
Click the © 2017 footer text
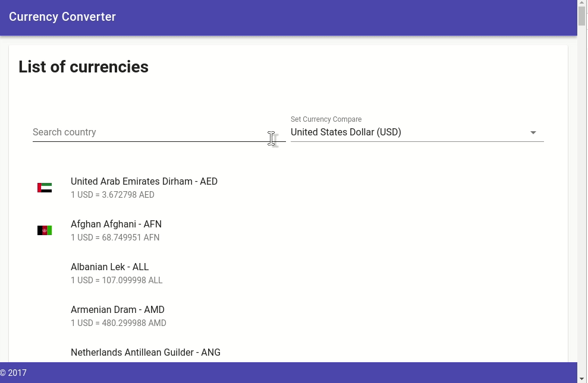click(x=13, y=373)
